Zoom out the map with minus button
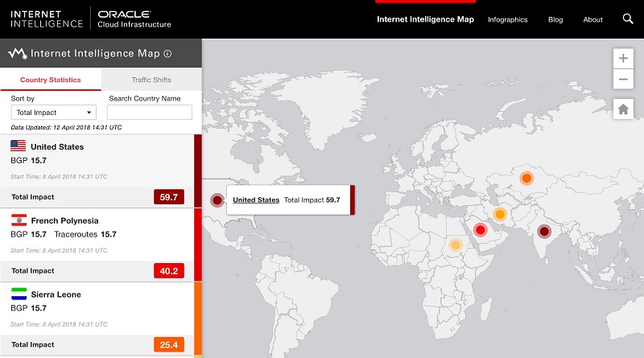 click(623, 79)
